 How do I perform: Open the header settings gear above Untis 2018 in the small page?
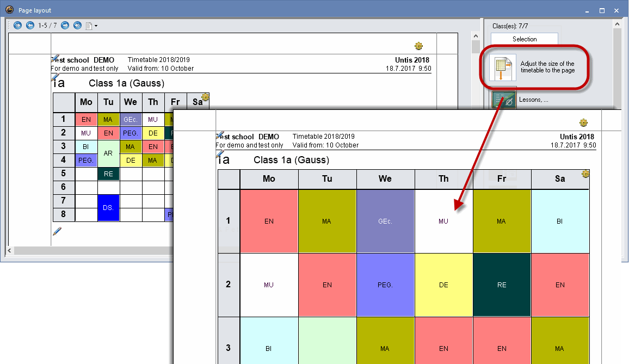tap(418, 46)
